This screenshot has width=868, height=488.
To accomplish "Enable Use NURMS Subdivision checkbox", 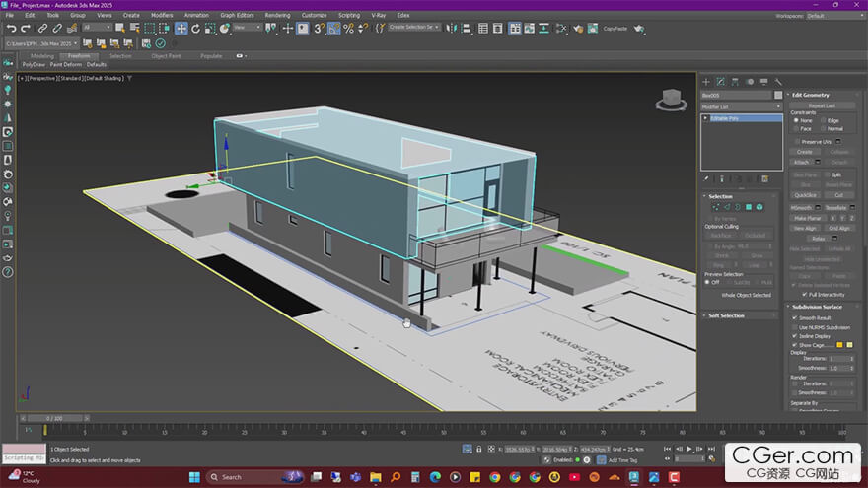I will (x=795, y=326).
